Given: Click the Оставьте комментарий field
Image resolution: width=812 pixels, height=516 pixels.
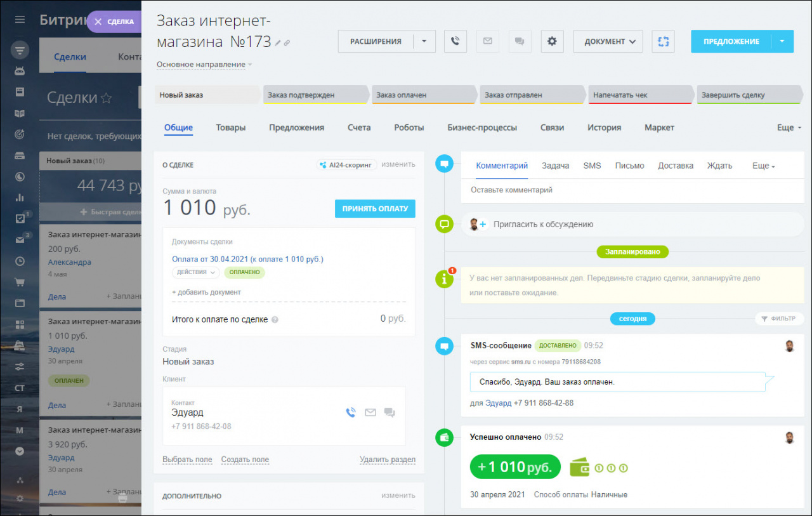Looking at the screenshot, I should coord(632,190).
